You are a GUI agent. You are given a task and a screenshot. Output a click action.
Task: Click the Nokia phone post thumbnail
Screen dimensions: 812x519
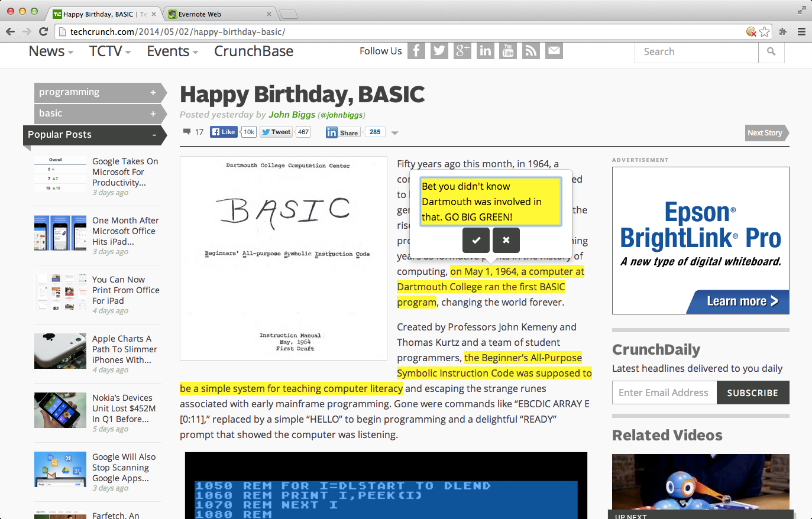pos(60,410)
